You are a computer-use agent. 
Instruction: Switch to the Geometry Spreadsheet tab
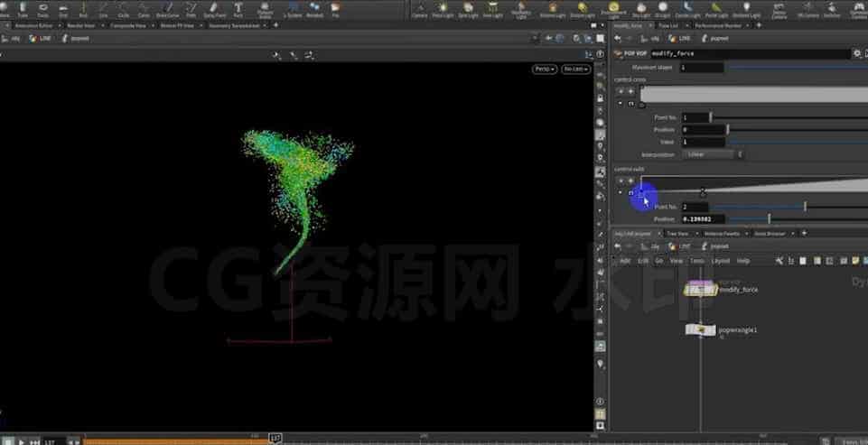[234, 25]
